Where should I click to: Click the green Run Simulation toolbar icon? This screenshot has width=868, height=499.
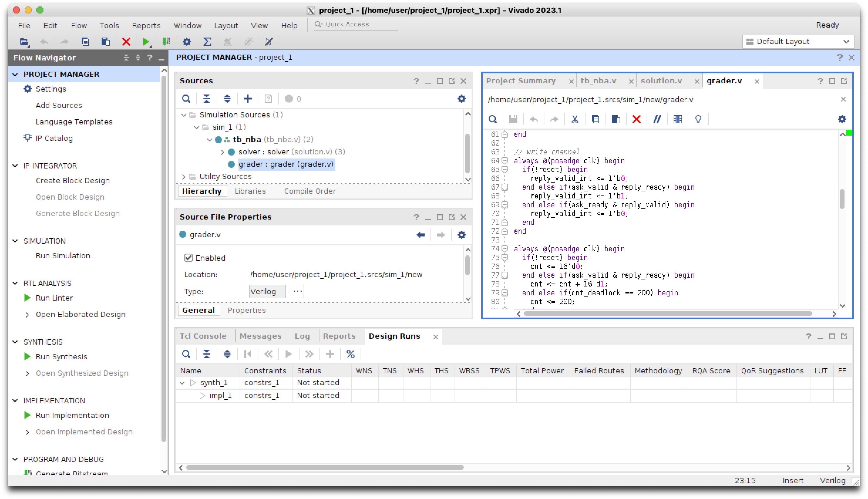pos(146,42)
